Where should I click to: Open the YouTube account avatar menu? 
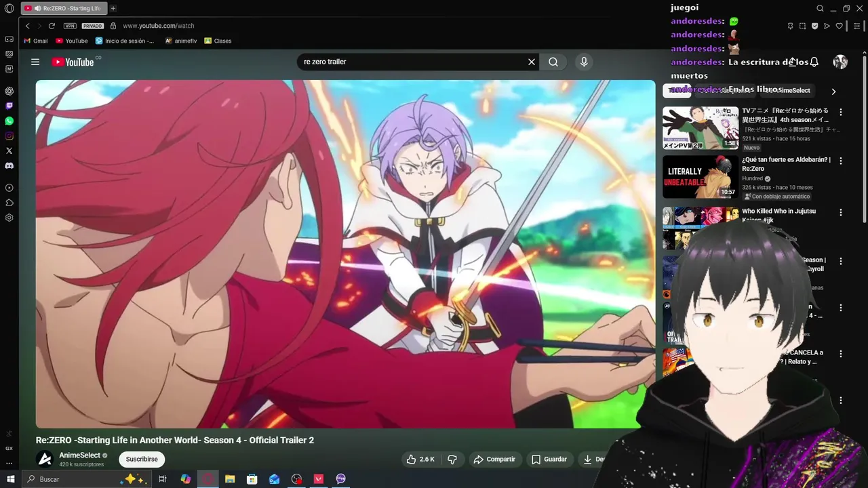click(840, 62)
